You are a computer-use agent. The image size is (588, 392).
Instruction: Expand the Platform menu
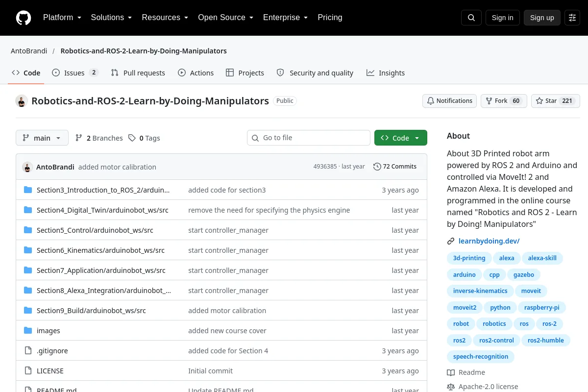coord(62,18)
